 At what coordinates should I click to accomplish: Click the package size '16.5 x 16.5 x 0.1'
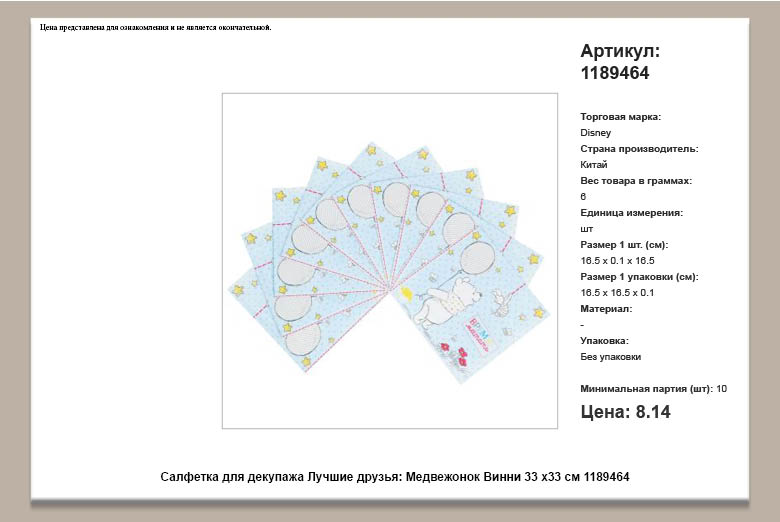pos(617,293)
